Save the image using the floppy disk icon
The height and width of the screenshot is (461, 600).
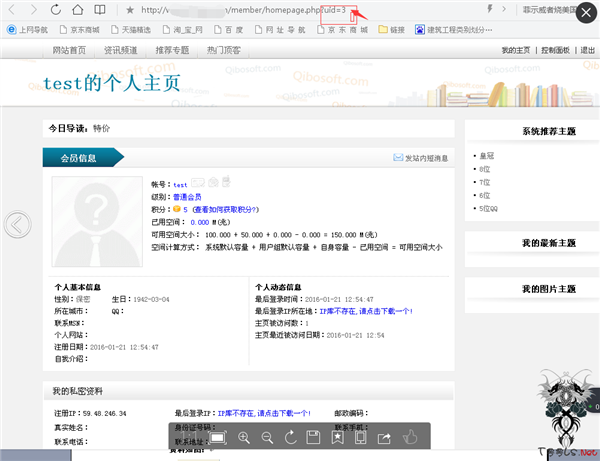click(313, 438)
